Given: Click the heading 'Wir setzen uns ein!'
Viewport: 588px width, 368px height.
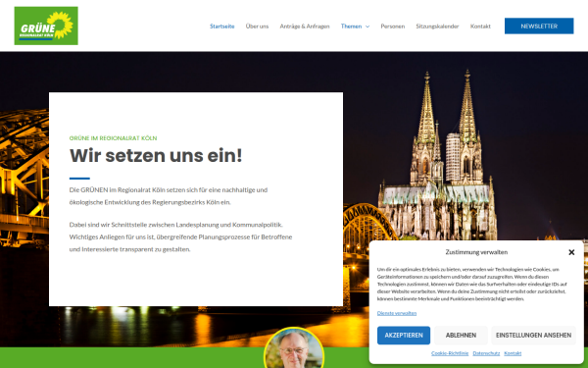Looking at the screenshot, I should 156,155.
